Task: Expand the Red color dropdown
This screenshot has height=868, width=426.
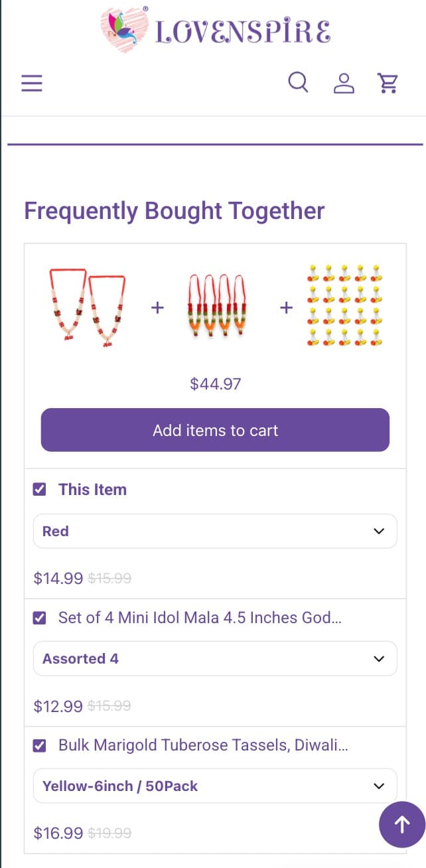Action: [215, 531]
